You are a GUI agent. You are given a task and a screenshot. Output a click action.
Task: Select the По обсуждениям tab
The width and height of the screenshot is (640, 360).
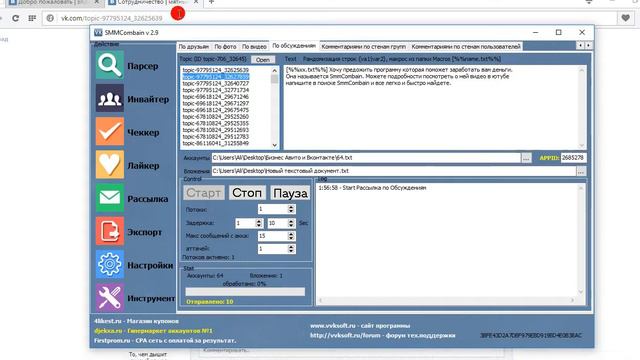click(294, 46)
